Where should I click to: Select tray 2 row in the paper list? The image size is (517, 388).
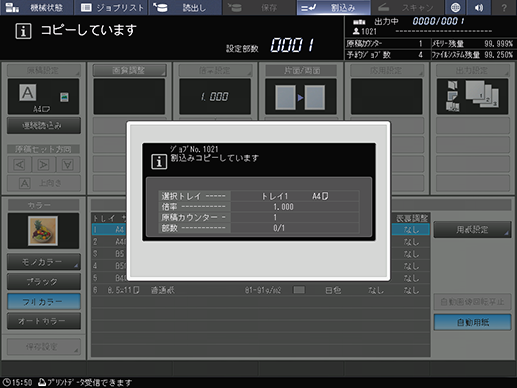click(261, 242)
